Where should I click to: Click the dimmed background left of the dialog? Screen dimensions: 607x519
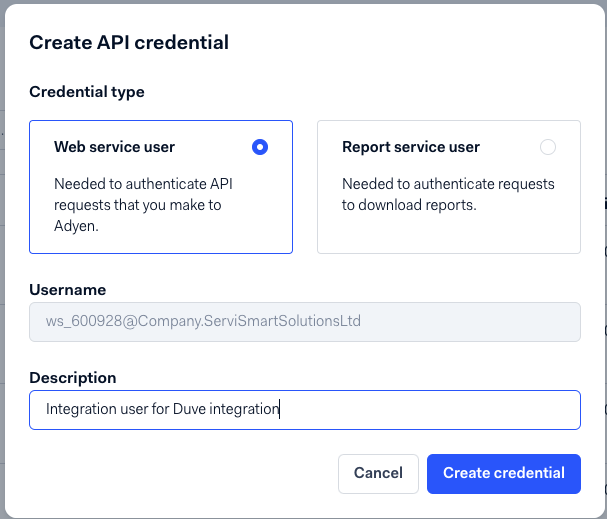click(x=2, y=259)
